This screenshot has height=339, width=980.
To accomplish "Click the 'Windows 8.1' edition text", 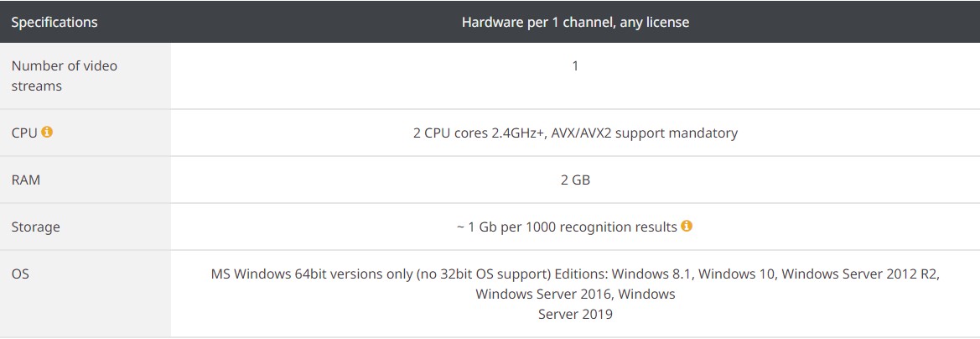I will [x=653, y=274].
